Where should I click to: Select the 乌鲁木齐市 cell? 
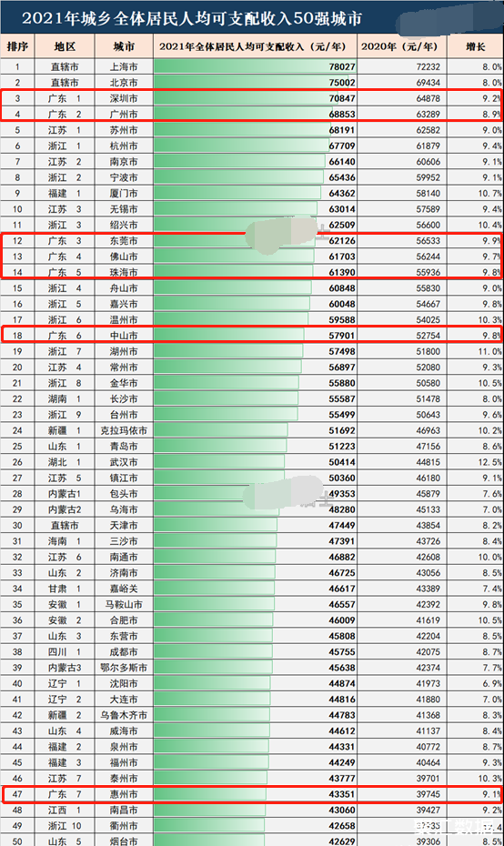[x=124, y=715]
